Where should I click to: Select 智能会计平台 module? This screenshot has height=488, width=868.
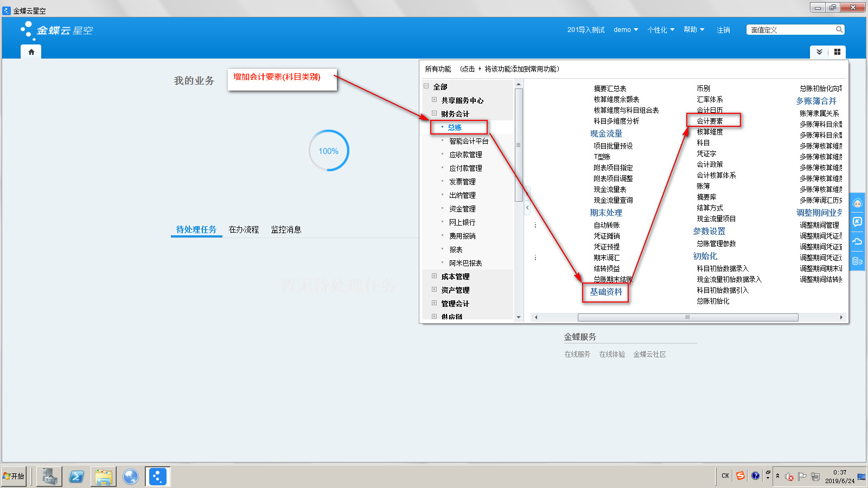pyautogui.click(x=469, y=141)
